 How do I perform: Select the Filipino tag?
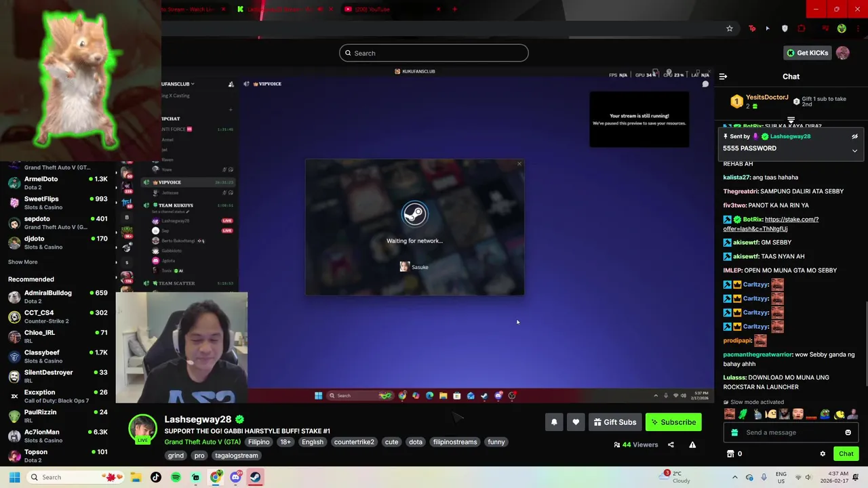pos(258,442)
